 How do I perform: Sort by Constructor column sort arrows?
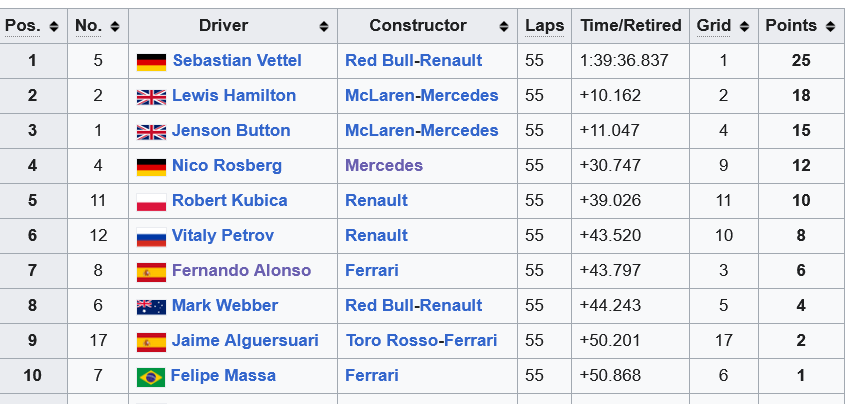(x=504, y=26)
